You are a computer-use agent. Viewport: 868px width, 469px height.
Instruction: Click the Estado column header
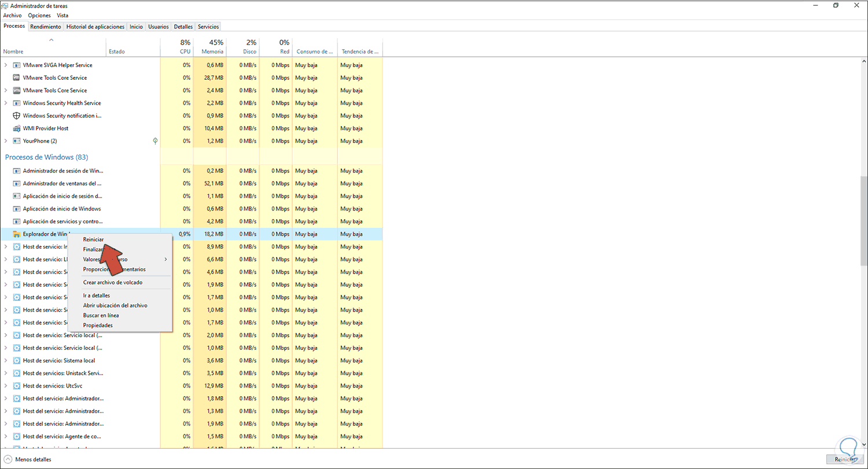pos(133,47)
